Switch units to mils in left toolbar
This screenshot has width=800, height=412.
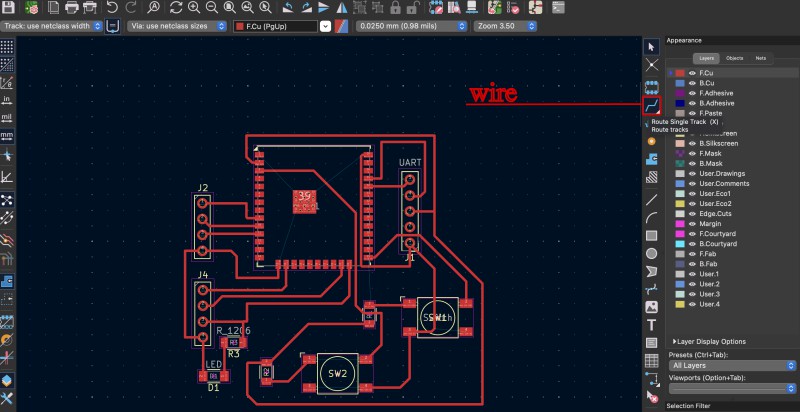(7, 118)
